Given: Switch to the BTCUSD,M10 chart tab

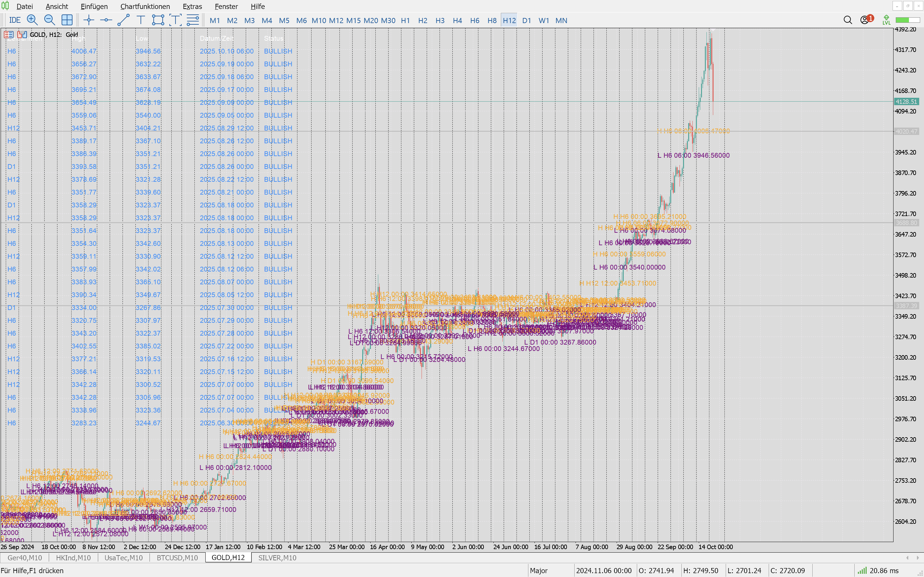Looking at the screenshot, I should click(177, 557).
